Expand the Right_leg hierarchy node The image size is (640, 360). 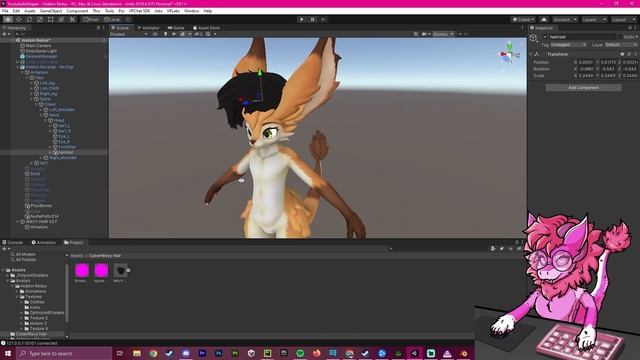click(x=31, y=93)
